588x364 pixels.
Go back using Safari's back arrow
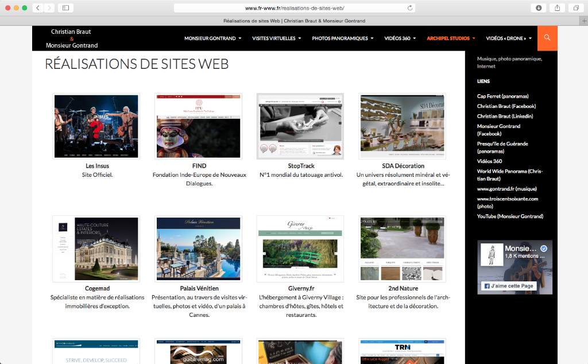pyautogui.click(x=38, y=7)
